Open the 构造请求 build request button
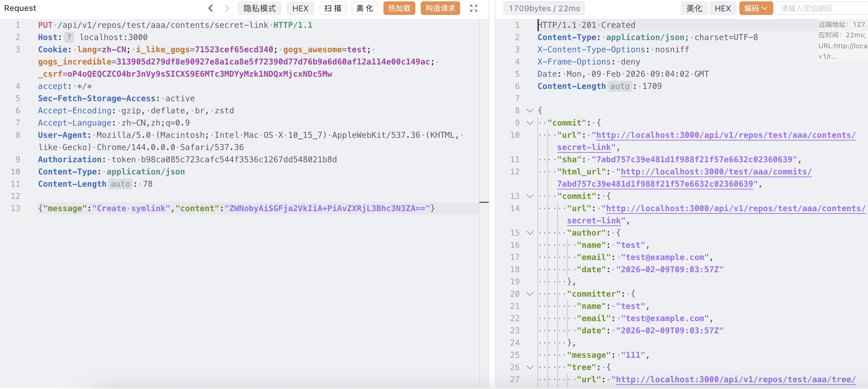The height and width of the screenshot is (389, 868). pos(440,8)
